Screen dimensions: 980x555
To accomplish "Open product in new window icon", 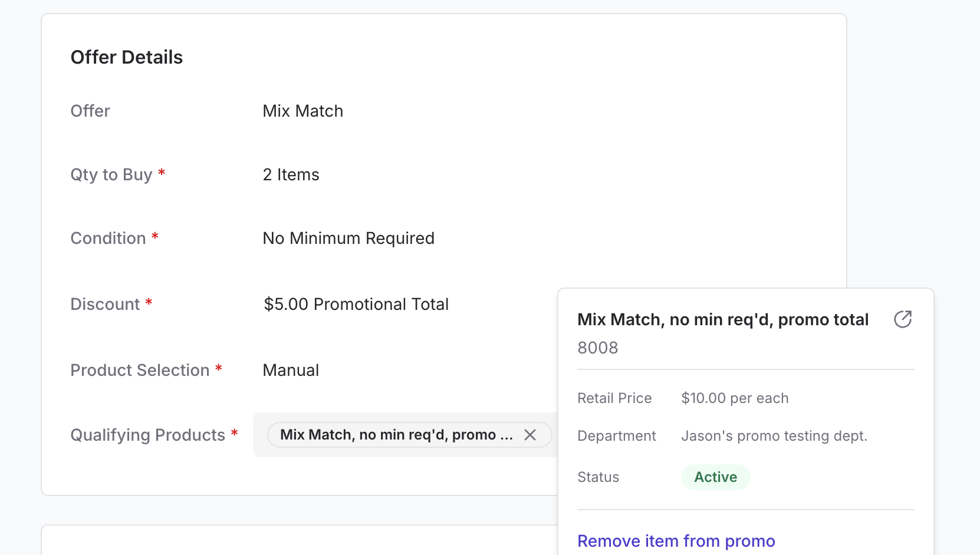I will 903,319.
